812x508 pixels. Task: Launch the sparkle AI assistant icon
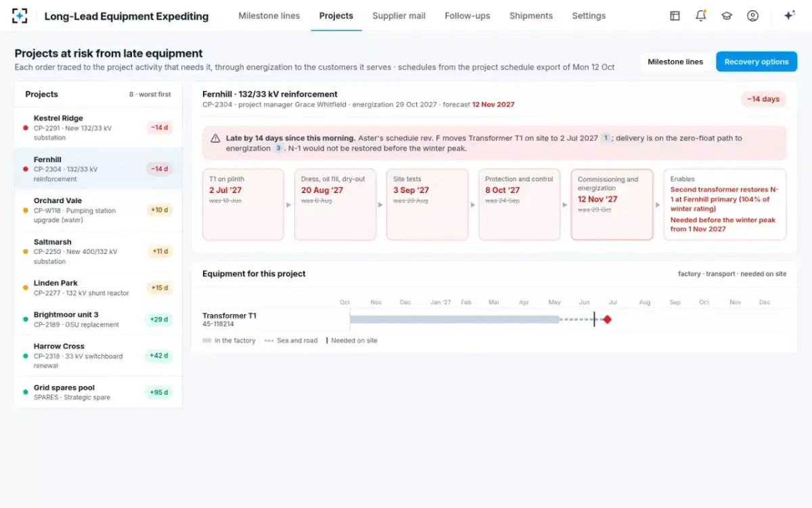coord(789,16)
